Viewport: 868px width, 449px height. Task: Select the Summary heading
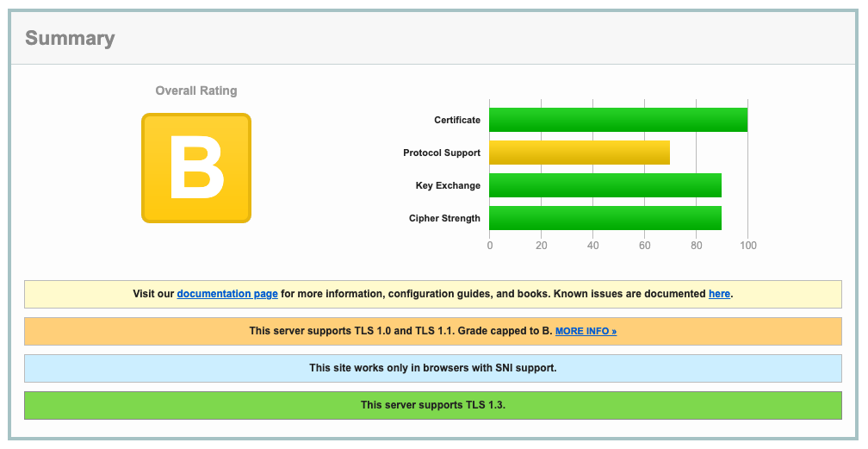tap(70, 38)
